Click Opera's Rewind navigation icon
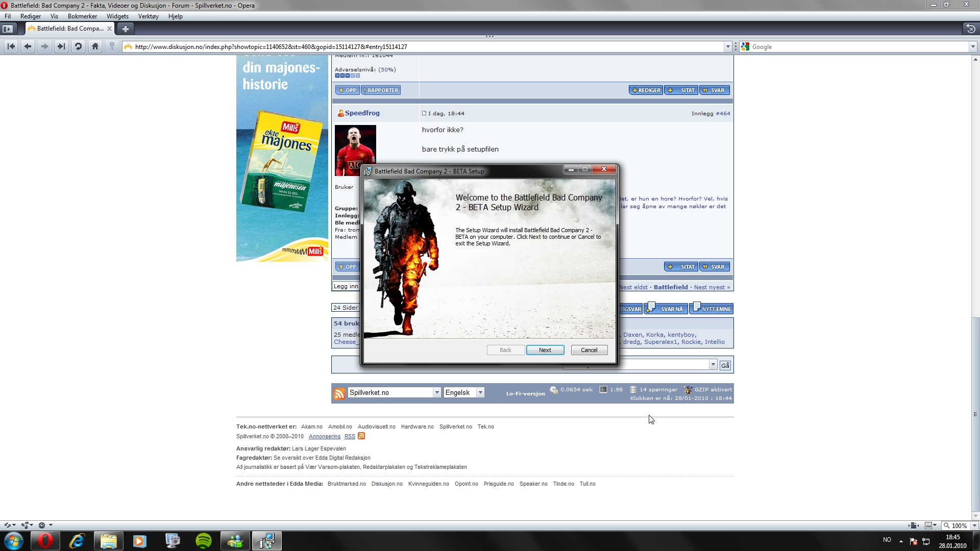This screenshot has width=980, height=551. click(x=11, y=46)
